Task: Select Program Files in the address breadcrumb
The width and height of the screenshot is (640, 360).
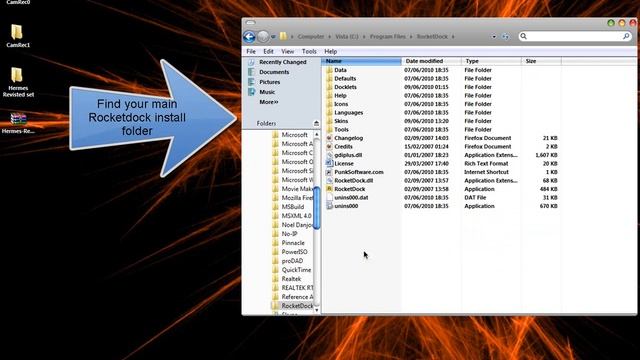Action: click(x=388, y=37)
